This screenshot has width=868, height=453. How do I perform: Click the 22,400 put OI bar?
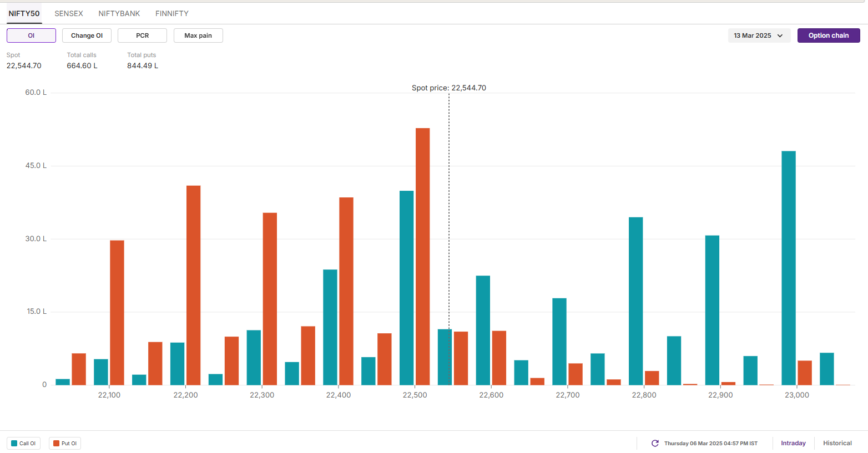(x=346, y=291)
